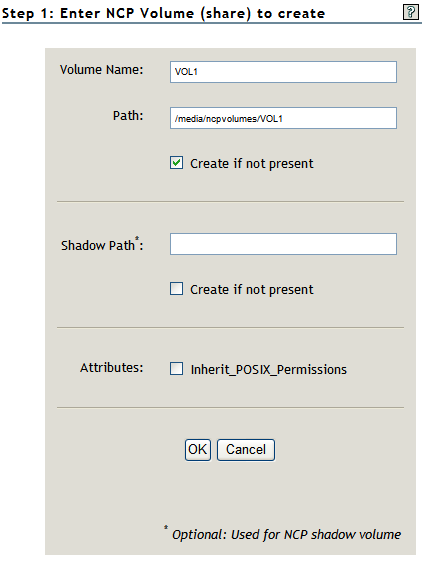
Task: Click the Volume Name label
Action: pyautogui.click(x=101, y=69)
